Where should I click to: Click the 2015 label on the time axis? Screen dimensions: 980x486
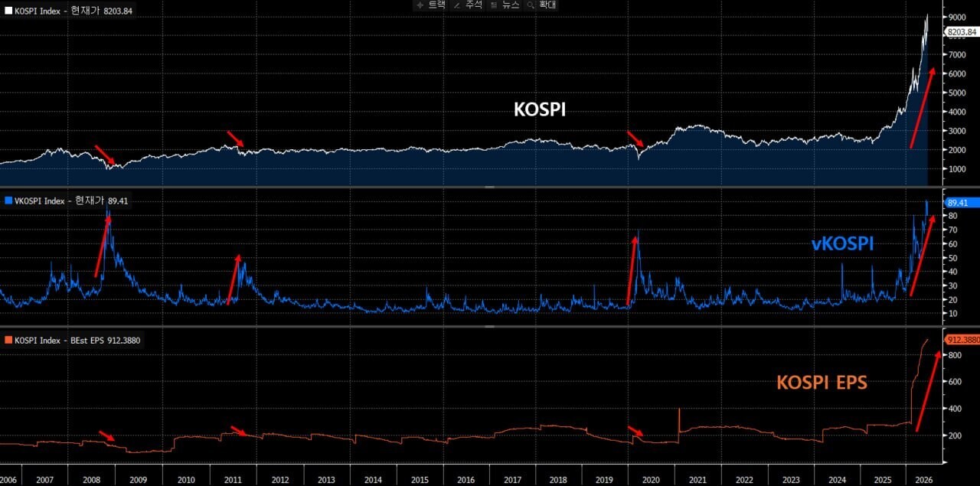[419, 480]
